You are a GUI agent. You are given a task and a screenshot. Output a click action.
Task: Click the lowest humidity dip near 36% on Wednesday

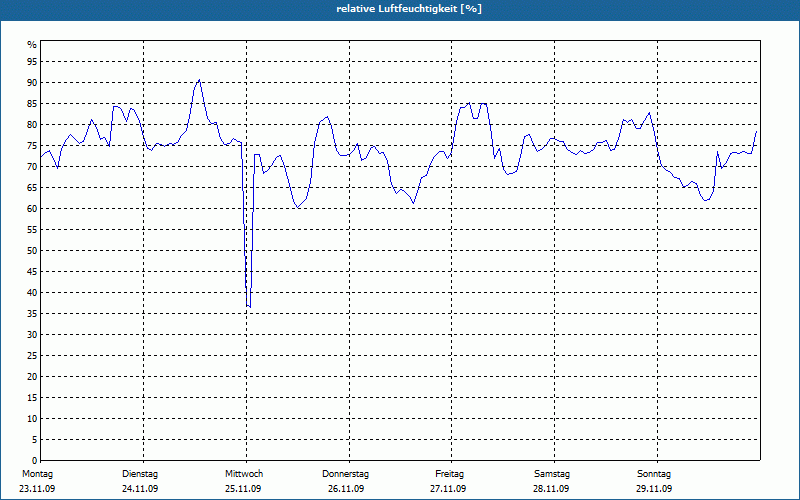(x=249, y=306)
